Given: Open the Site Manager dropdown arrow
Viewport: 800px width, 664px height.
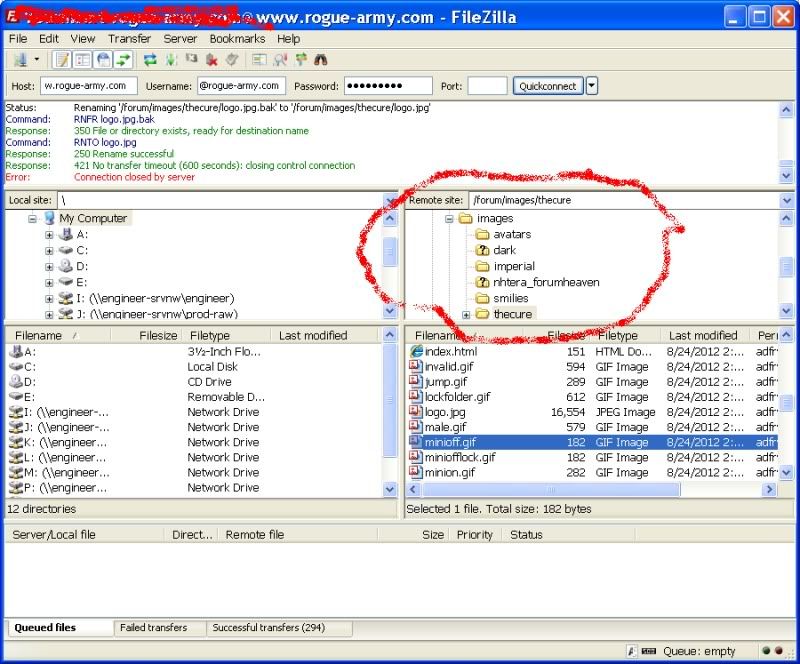Looking at the screenshot, I should click(x=37, y=60).
